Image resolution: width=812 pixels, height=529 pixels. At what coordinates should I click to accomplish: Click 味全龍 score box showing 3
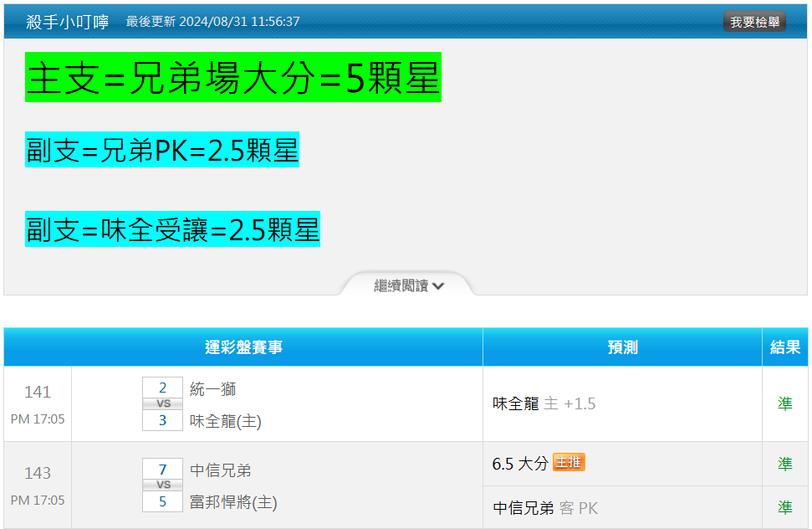tap(162, 420)
